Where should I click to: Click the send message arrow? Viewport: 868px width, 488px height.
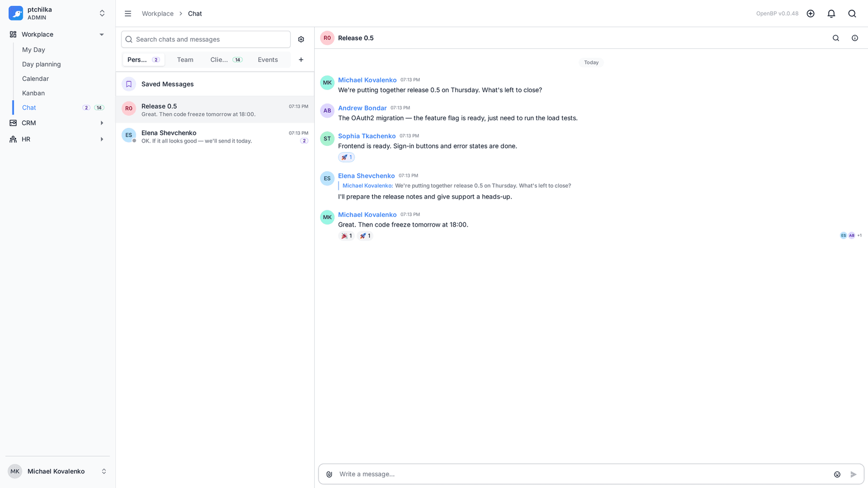pos(853,474)
